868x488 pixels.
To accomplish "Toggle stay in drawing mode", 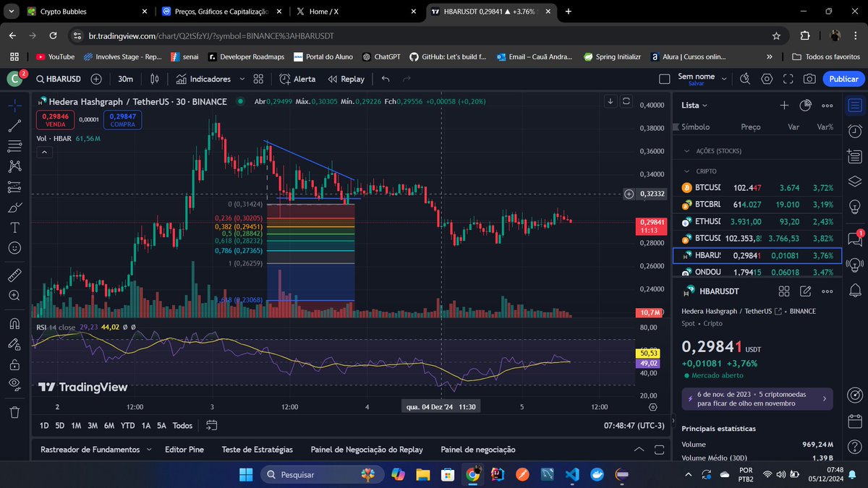I will click(x=14, y=343).
